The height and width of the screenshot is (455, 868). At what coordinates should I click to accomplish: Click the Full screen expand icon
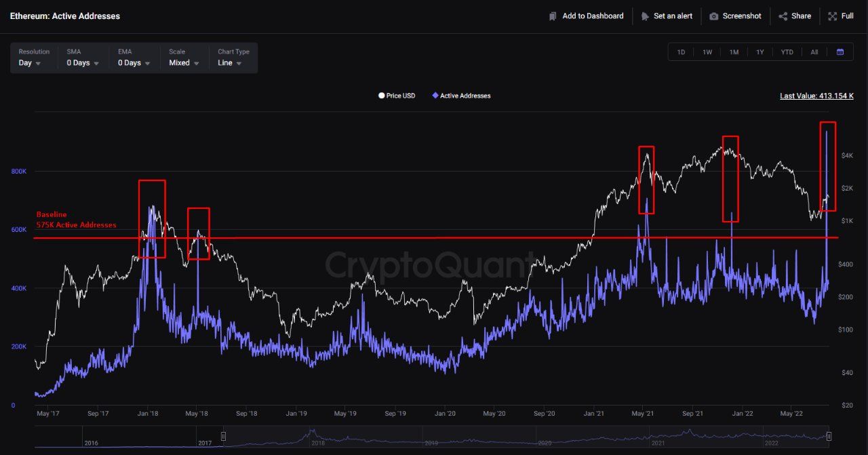pyautogui.click(x=833, y=16)
